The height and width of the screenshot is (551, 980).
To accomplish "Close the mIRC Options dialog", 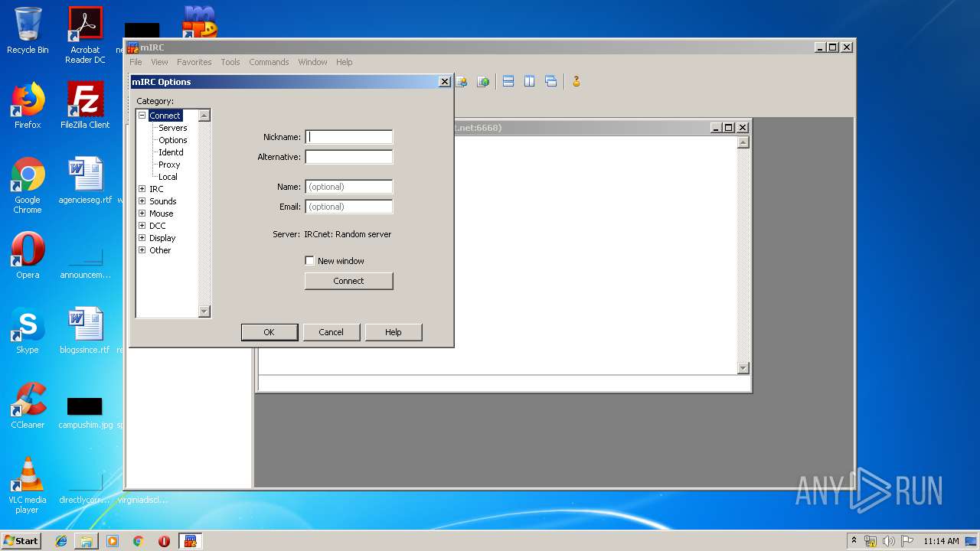I will tap(444, 81).
